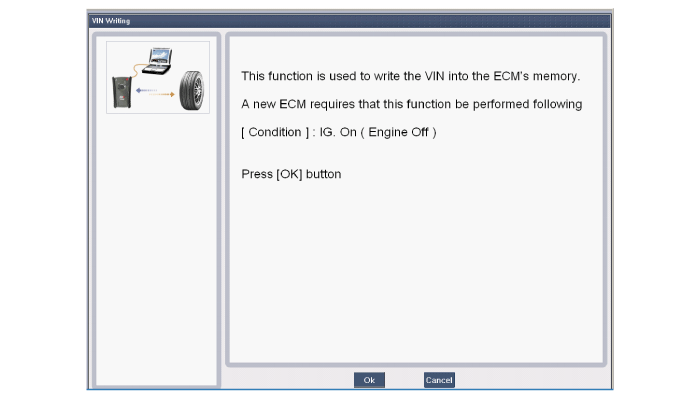Click the 'Engine Off' text
This screenshot has width=700, height=398.
(398, 133)
